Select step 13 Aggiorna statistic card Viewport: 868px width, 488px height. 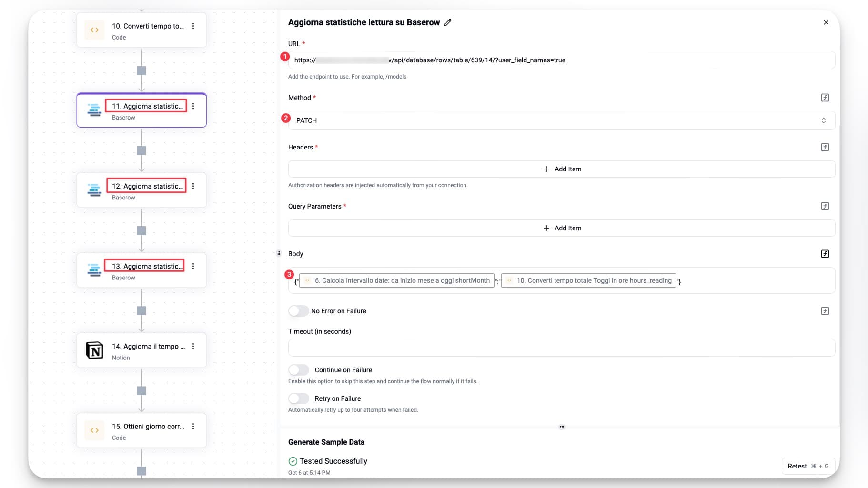tap(141, 270)
